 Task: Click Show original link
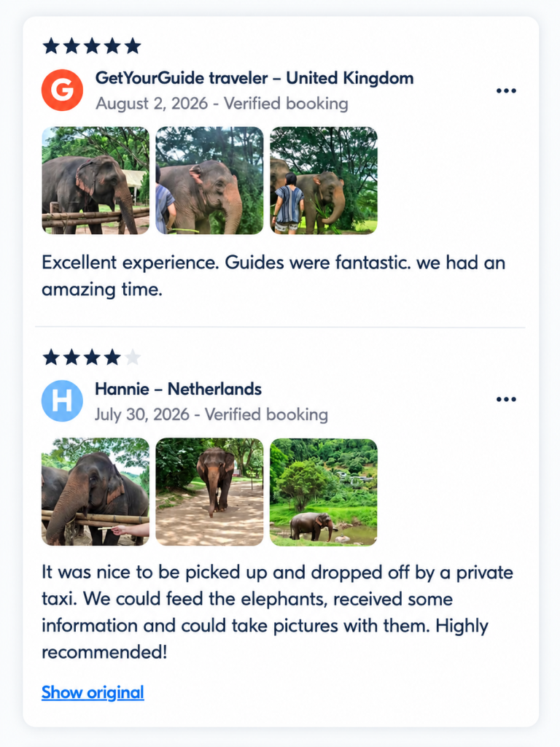click(x=93, y=692)
